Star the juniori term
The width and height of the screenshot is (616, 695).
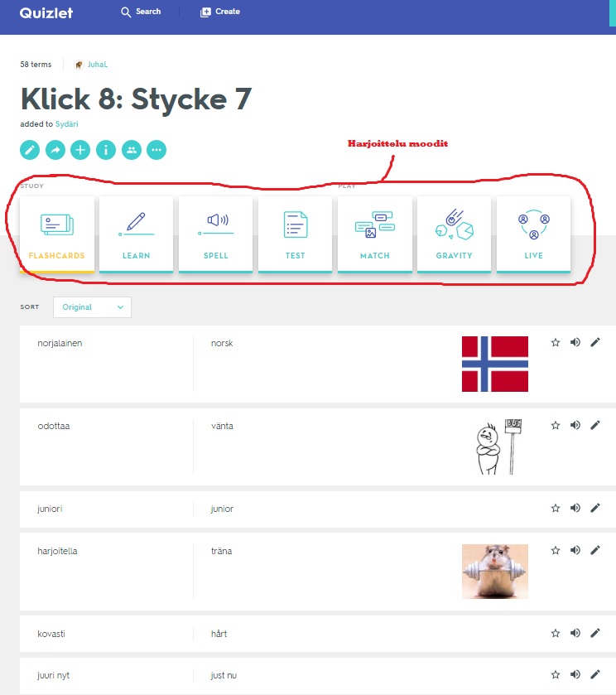point(556,508)
